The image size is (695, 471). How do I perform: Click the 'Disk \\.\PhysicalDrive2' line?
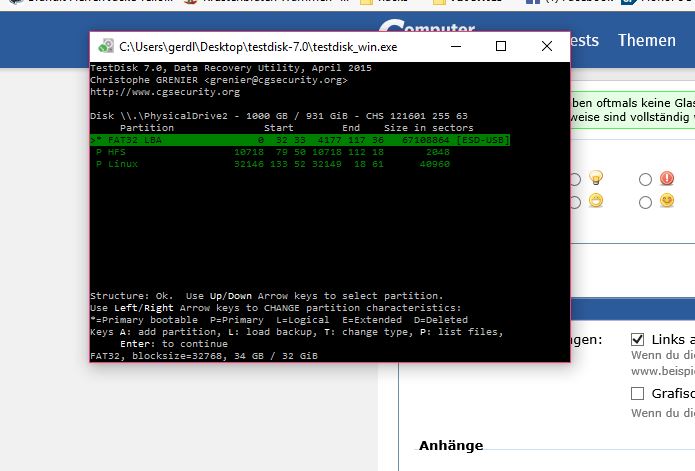coord(279,116)
